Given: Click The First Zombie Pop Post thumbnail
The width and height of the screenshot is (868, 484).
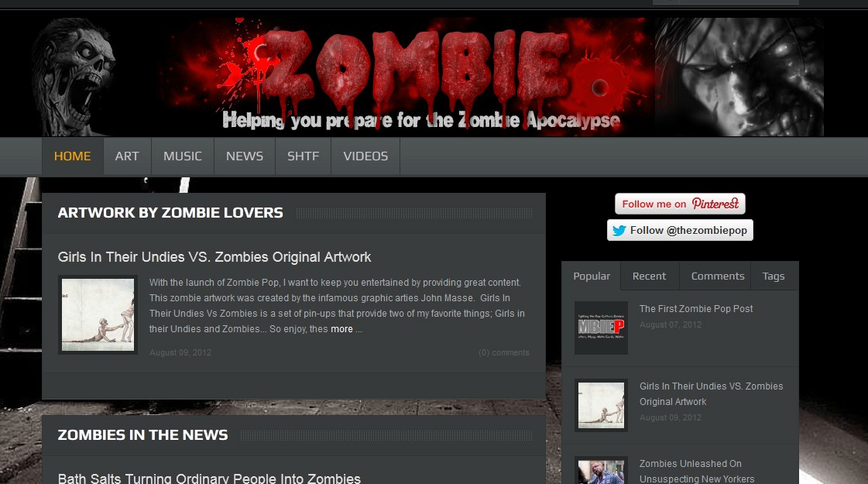Looking at the screenshot, I should (601, 328).
